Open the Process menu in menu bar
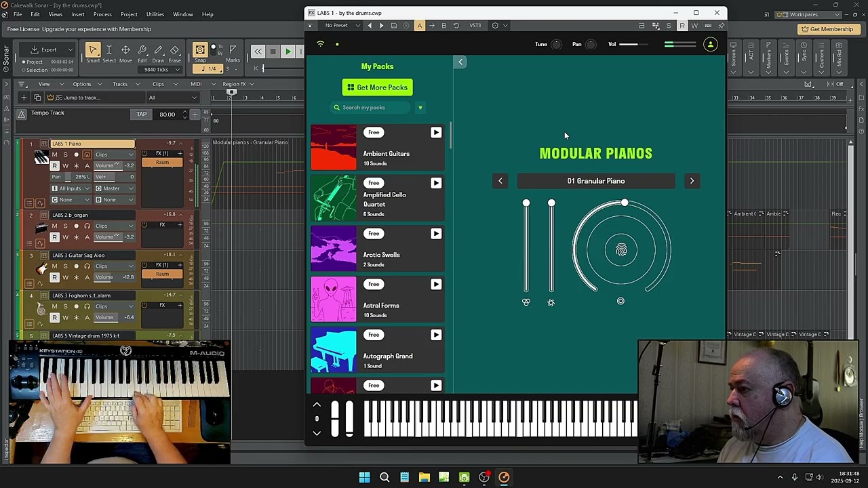Image resolution: width=868 pixels, height=488 pixels. tap(102, 14)
